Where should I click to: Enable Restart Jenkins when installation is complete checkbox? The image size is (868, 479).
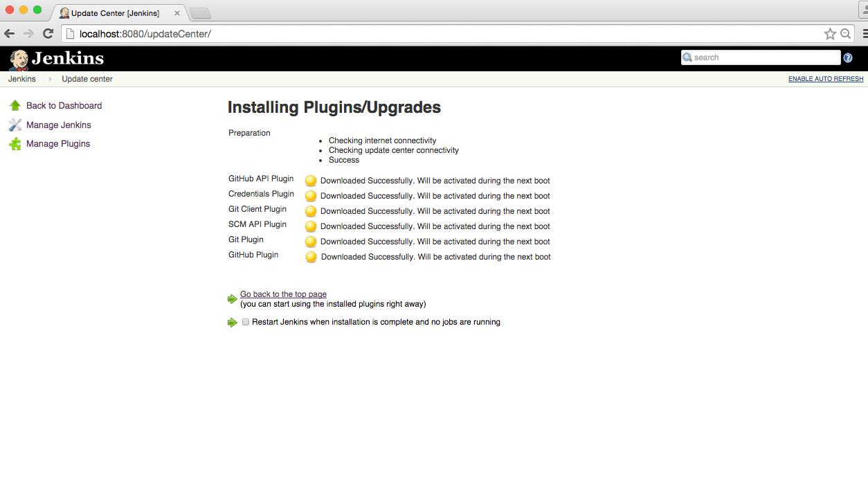pyautogui.click(x=246, y=322)
